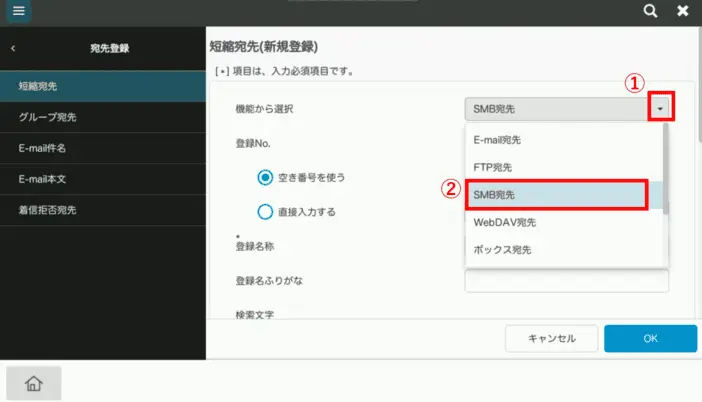Viewport: 702px width, 402px height.
Task: Select the 空き番号を使う radio button
Action: click(265, 177)
